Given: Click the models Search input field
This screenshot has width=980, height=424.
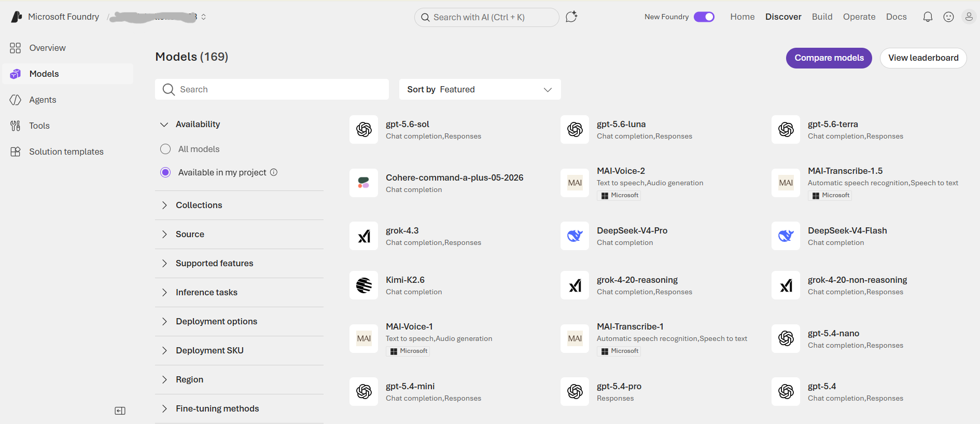Looking at the screenshot, I should tap(272, 89).
